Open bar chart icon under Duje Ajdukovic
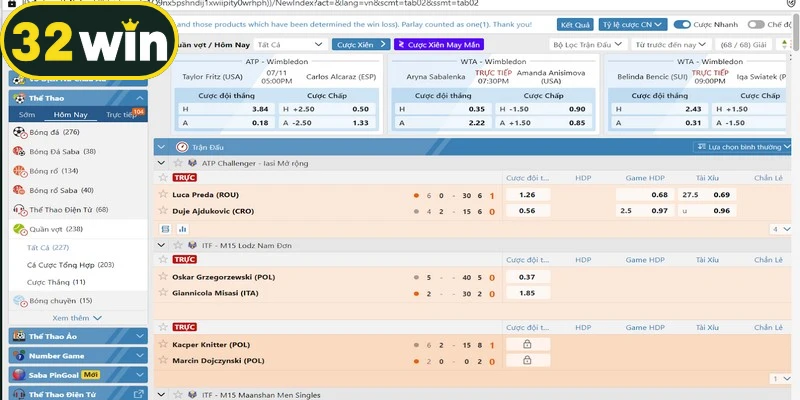Viewport: 800px width, 400px height. tap(182, 229)
